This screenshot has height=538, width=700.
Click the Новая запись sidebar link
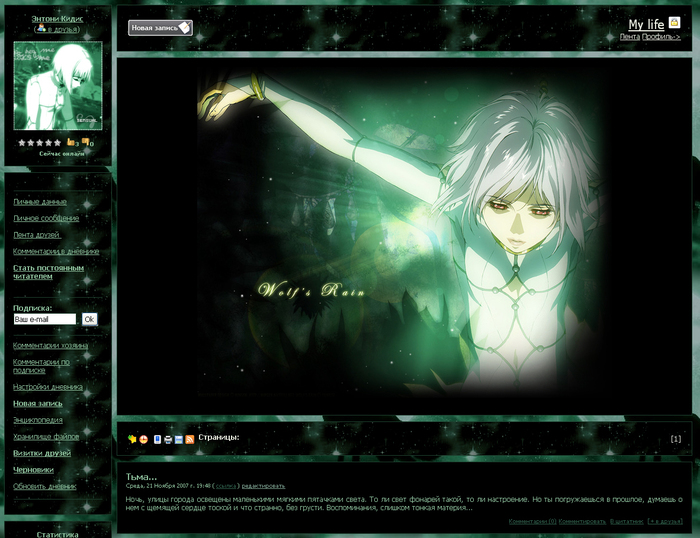38,404
